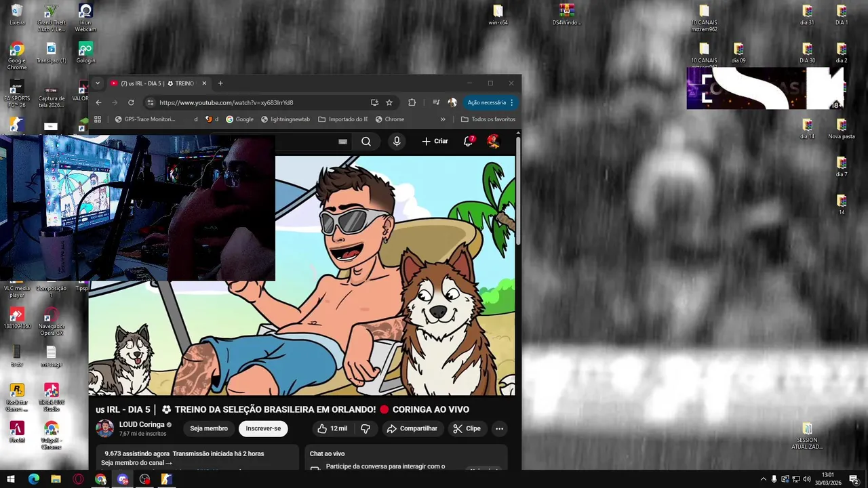Click the Chrome back arrow
868x488 pixels.
point(98,102)
